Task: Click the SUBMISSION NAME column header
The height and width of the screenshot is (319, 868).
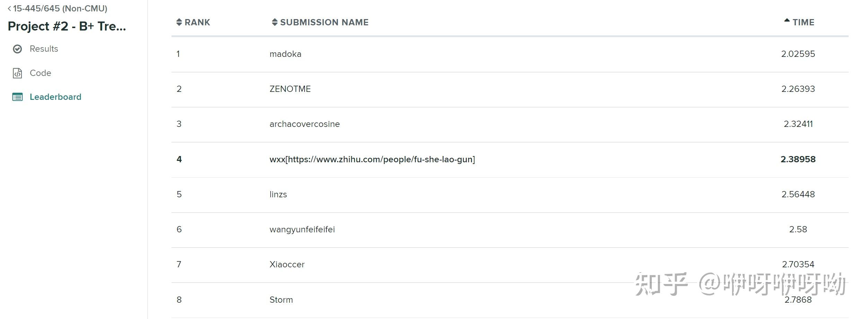Action: [x=324, y=23]
